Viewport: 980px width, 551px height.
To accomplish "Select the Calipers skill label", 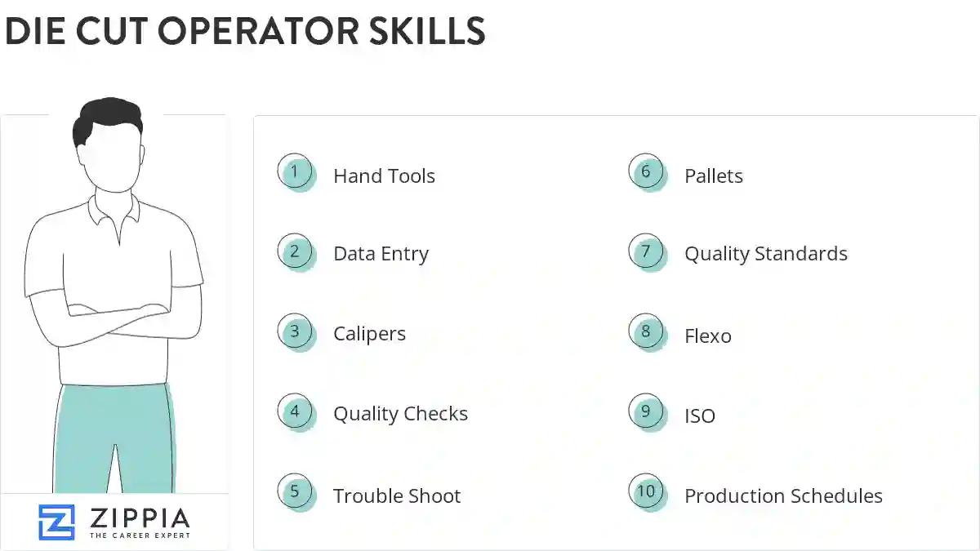I will click(369, 334).
